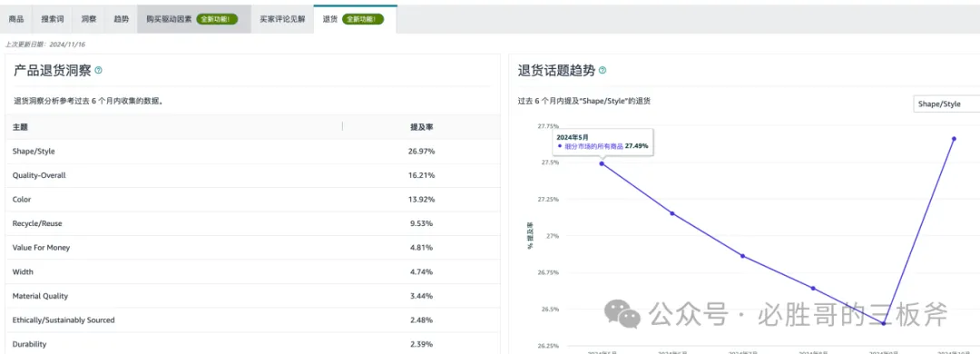Select the Ethically/Sustainably Sourced row
980x354 pixels.
[x=252, y=320]
